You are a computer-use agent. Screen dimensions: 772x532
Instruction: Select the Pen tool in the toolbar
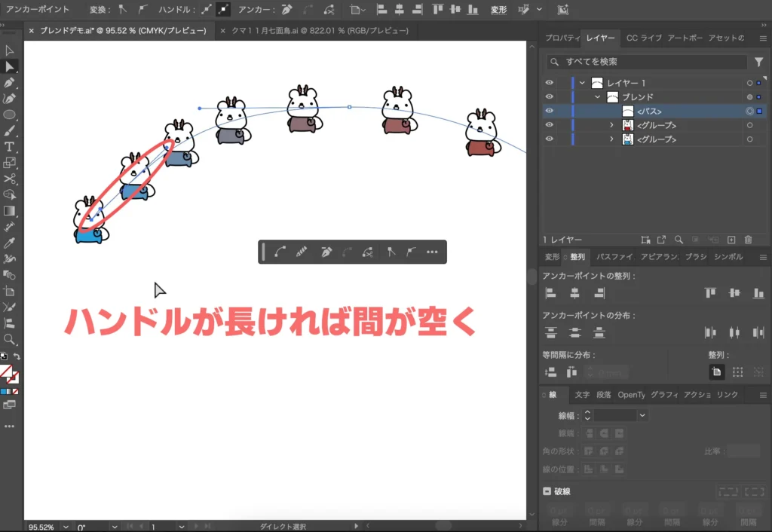(x=9, y=81)
